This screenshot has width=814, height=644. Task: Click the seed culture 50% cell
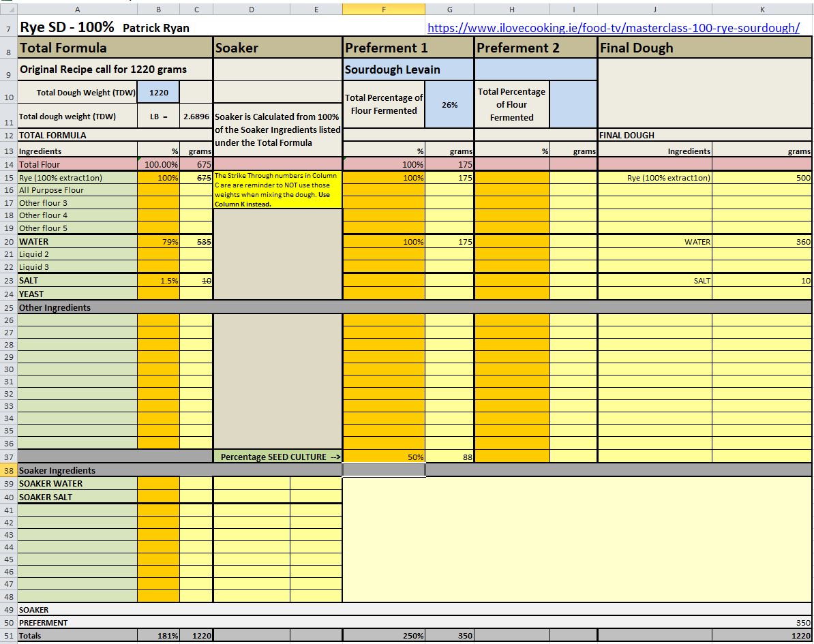coord(384,457)
